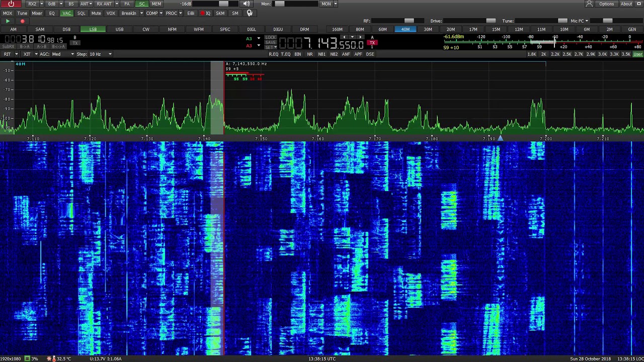Click the speaker mute icon

[x=247, y=4]
